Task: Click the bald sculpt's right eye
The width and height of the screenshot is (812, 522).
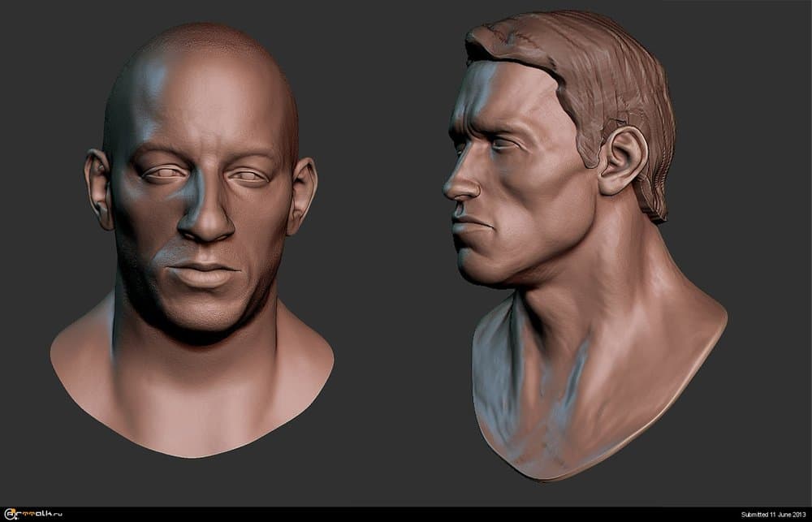Action: [248, 175]
